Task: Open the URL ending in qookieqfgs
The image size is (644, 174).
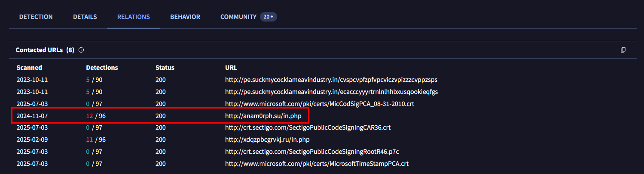Action: pyautogui.click(x=331, y=92)
